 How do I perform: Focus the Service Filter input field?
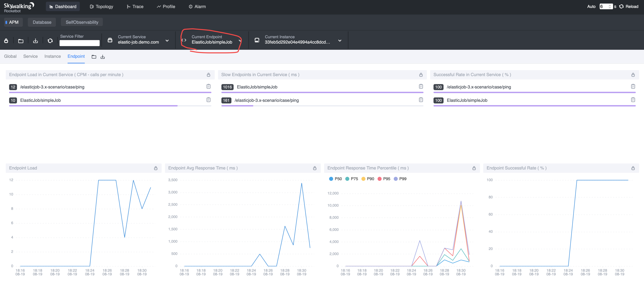(x=79, y=43)
